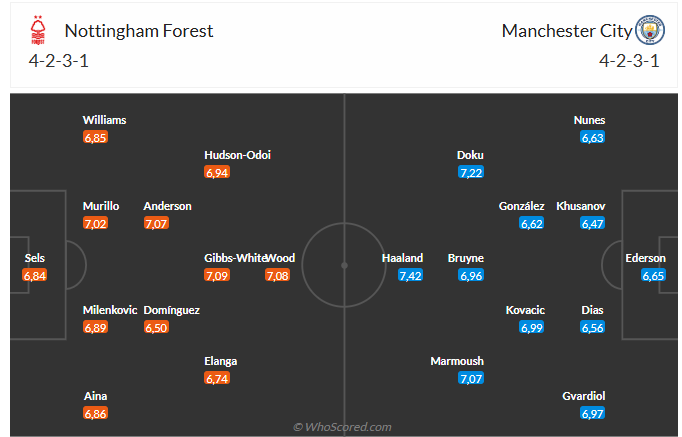Select Khusanov's 6,47 rating badge
The height and width of the screenshot is (437, 682).
tap(592, 224)
